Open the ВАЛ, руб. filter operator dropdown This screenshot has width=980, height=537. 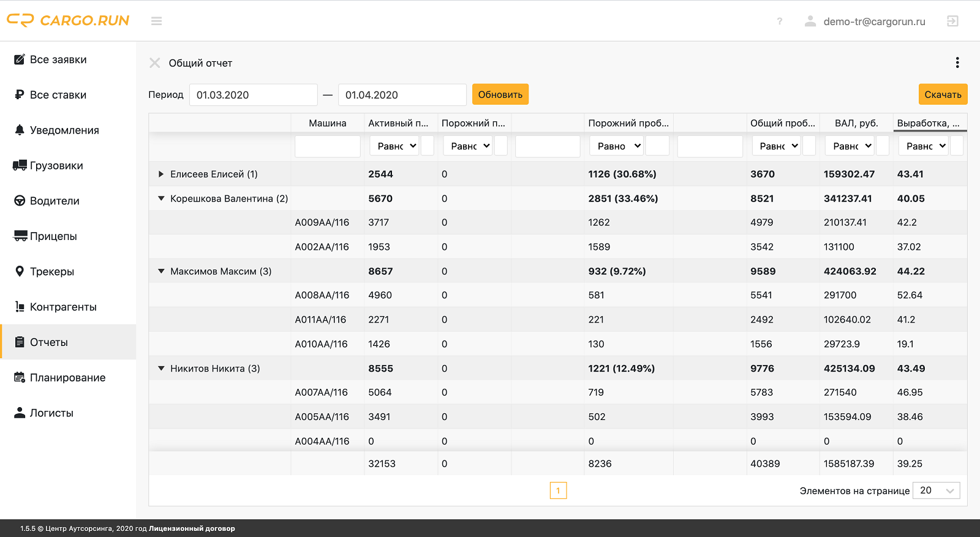[850, 146]
